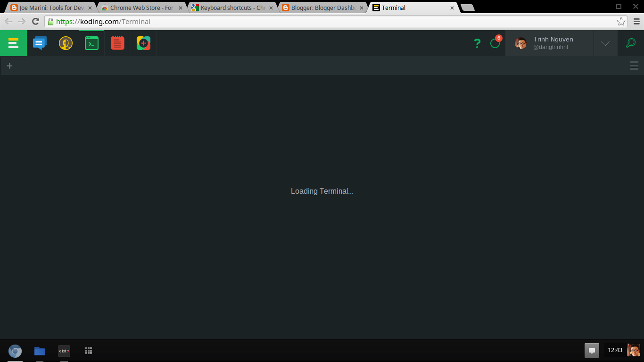Reload the koding.com page
Image resolution: width=644 pixels, height=362 pixels.
coord(35,21)
